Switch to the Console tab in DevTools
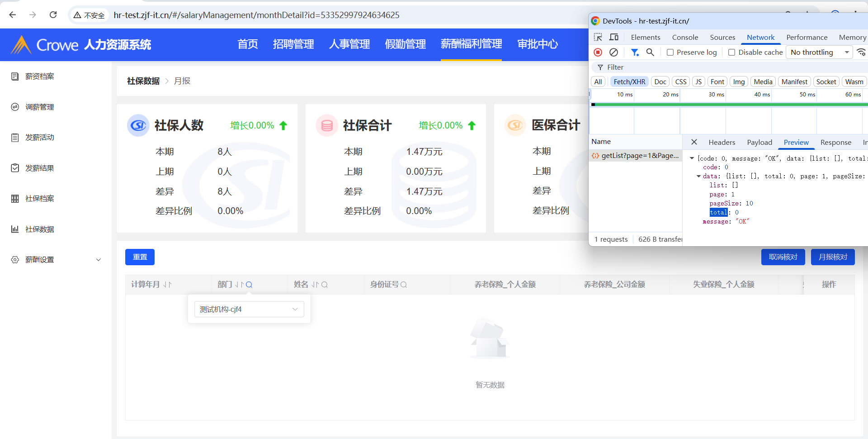Screen dimensions: 868x439 (x=685, y=37)
